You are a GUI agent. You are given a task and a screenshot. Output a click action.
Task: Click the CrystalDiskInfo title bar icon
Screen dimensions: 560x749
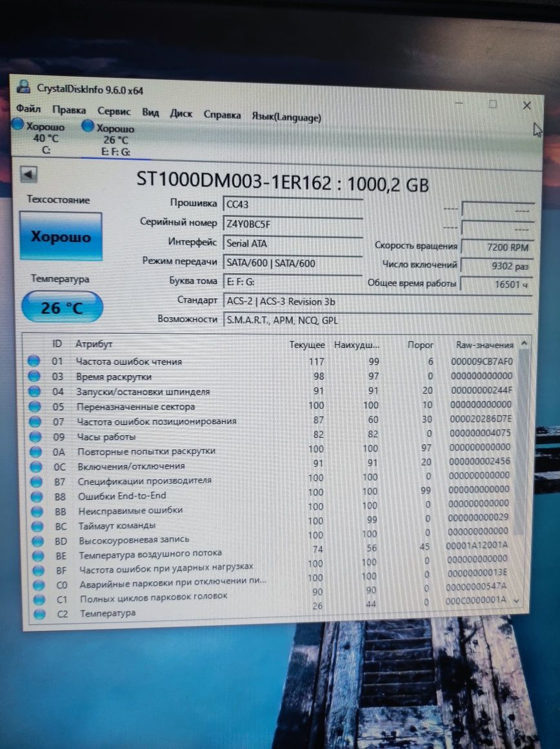pyautogui.click(x=23, y=87)
